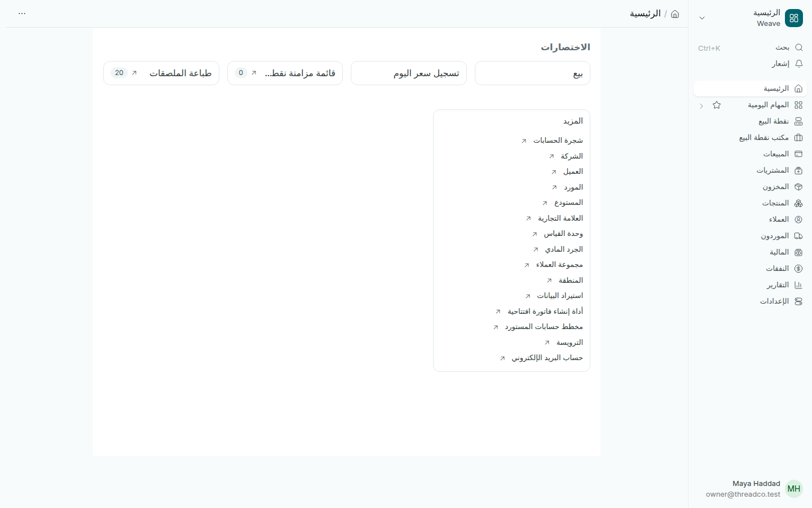The height and width of the screenshot is (508, 812).
Task: Click the بيع shortcut card
Action: click(x=532, y=73)
